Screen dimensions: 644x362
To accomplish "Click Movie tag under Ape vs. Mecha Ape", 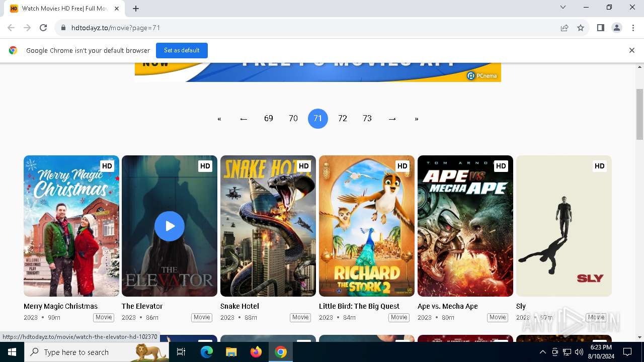I will (498, 317).
